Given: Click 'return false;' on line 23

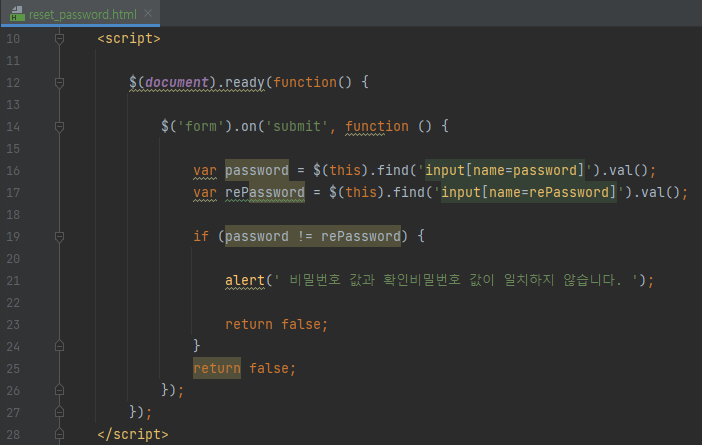Looking at the screenshot, I should point(276,324).
